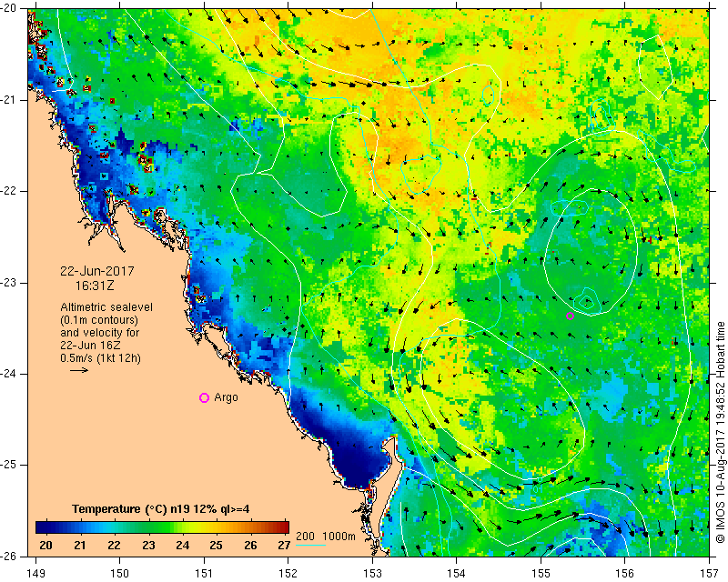
Task: Click the latitude axis label '-22'
Action: click(x=9, y=191)
